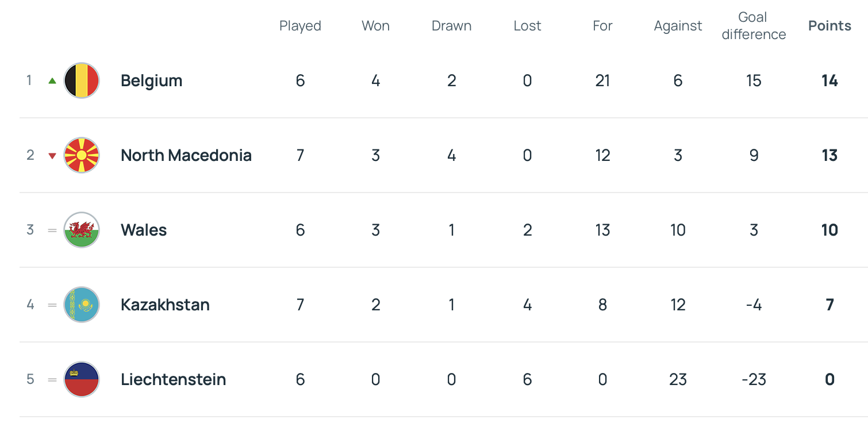Click the North Macedonia flag icon
868x423 pixels.
(82, 155)
